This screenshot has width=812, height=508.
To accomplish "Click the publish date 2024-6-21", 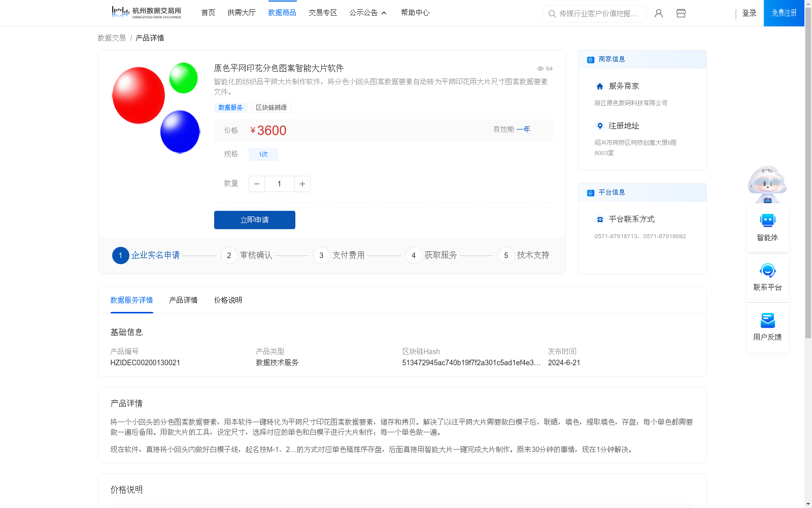I will point(564,363).
